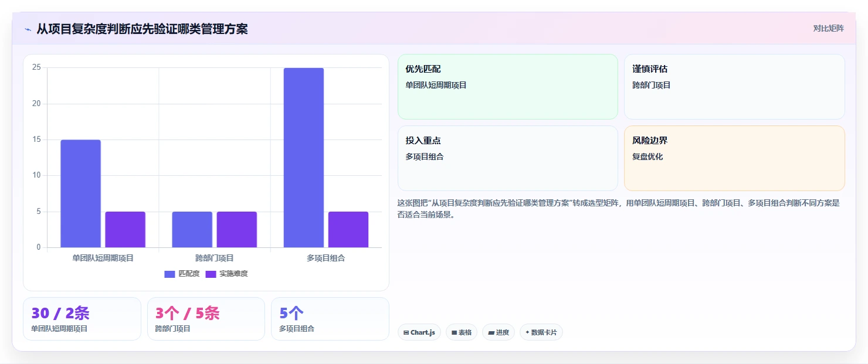Click the 实施难度 bar for 多项目组合
868x364 pixels.
coord(348,229)
